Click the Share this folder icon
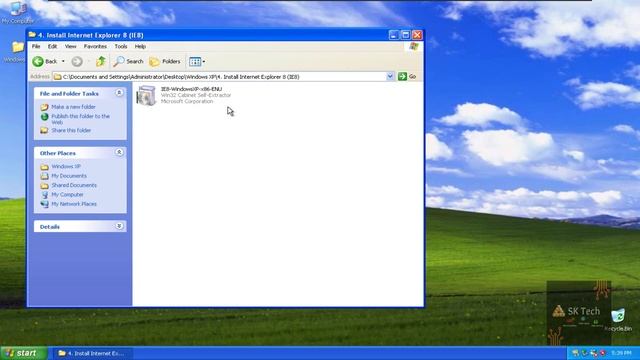Screen dimensions: 640x360 (44, 131)
